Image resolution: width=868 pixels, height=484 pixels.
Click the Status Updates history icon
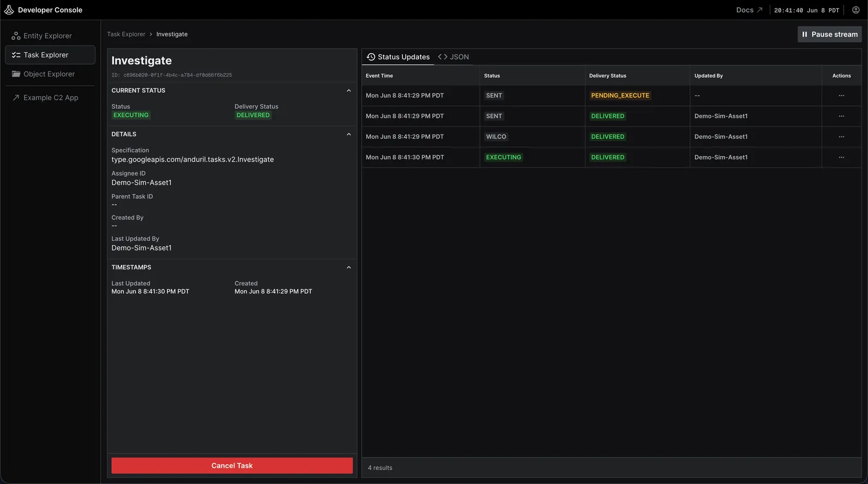[x=371, y=57]
